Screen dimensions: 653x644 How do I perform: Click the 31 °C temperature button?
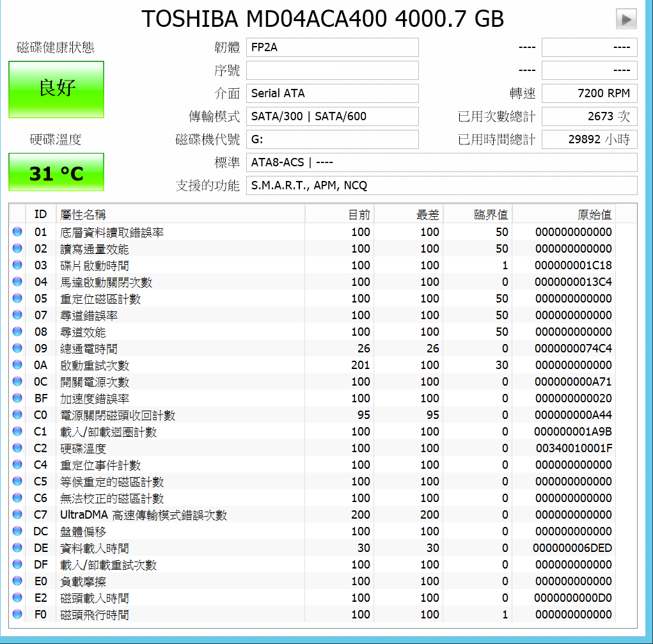click(x=56, y=172)
